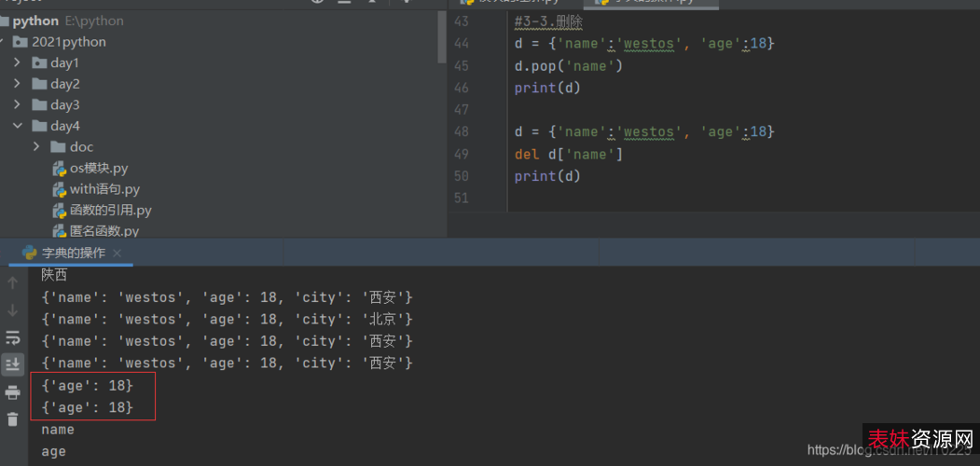980x466 pixels.
Task: Click the scroll up arrow in run console
Action: point(13,282)
